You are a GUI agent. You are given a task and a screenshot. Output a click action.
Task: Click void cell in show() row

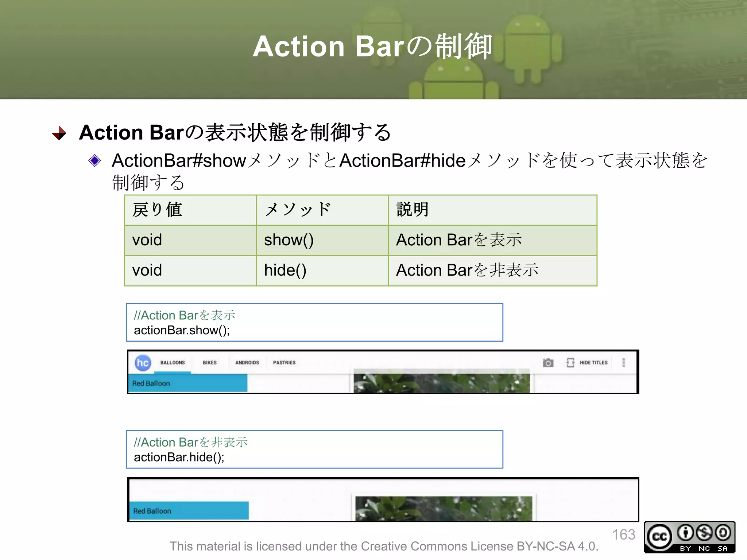coord(190,240)
